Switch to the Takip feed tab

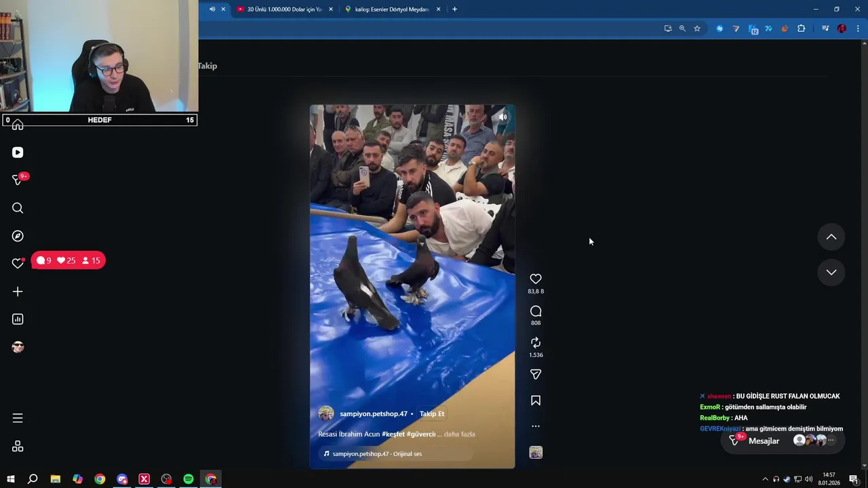click(x=208, y=66)
